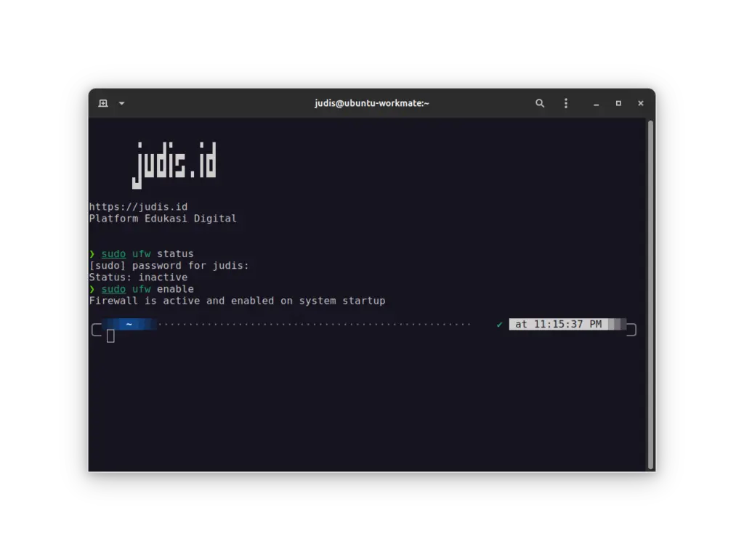Click the Firewall is active message

[x=238, y=300]
